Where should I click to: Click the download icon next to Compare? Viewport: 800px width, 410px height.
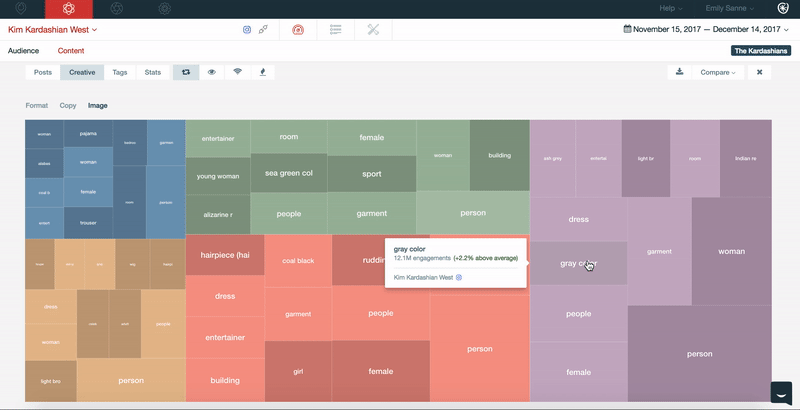pos(680,72)
